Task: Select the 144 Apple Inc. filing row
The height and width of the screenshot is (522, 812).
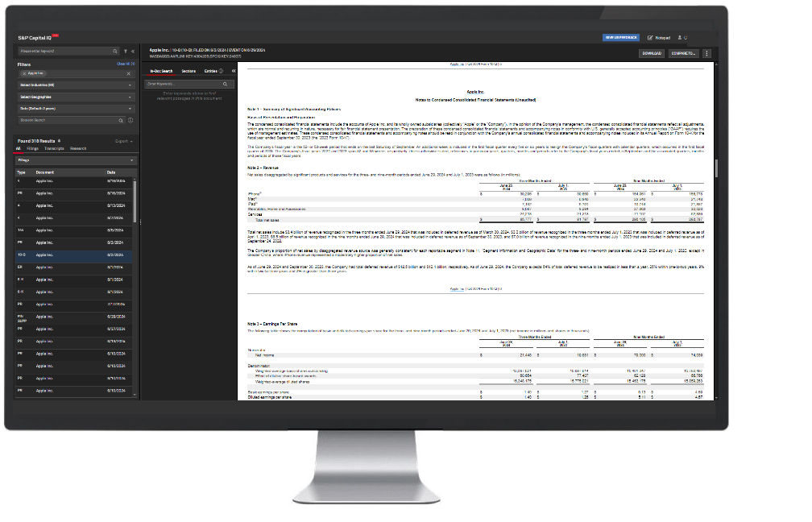Action: pyautogui.click(x=74, y=230)
